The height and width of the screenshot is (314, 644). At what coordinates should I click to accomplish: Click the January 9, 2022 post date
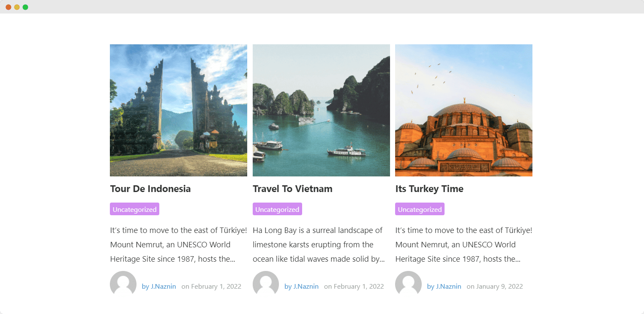[499, 287]
